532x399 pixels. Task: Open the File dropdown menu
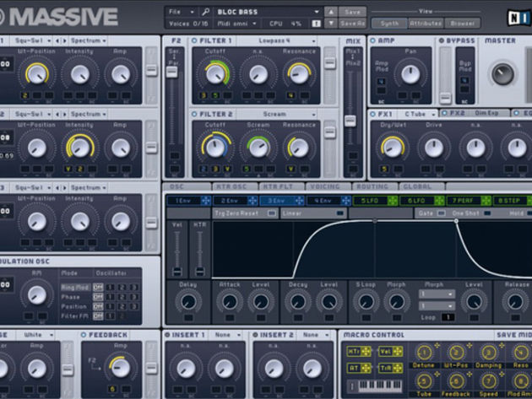point(182,12)
